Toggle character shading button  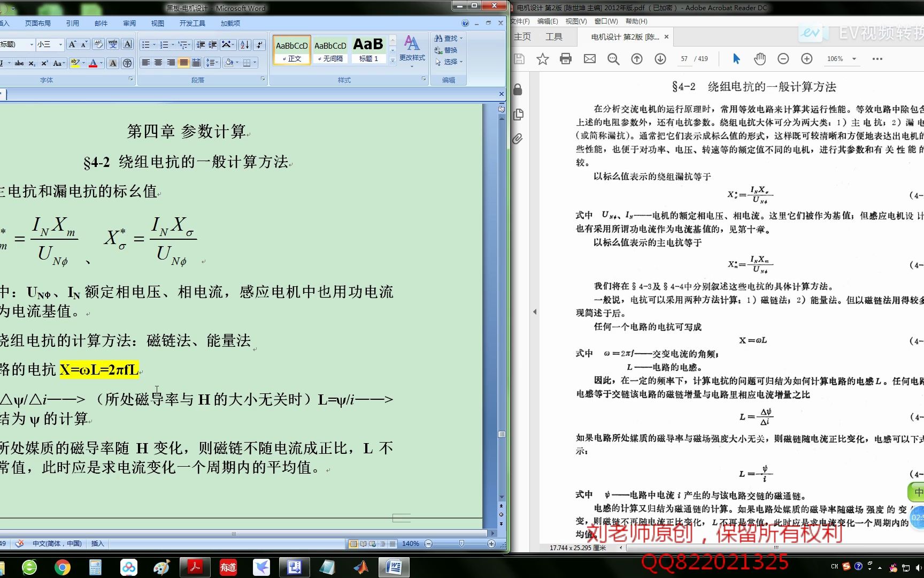click(x=113, y=63)
